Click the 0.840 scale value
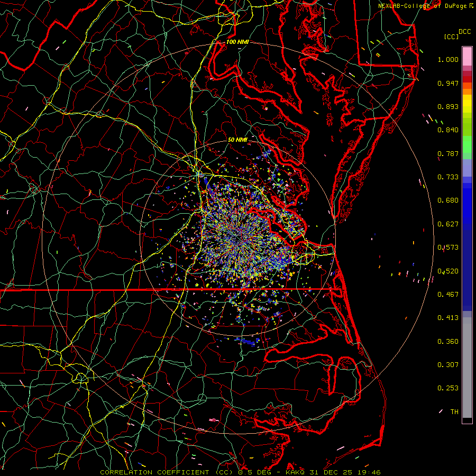This screenshot has width=476, height=476. click(x=448, y=130)
